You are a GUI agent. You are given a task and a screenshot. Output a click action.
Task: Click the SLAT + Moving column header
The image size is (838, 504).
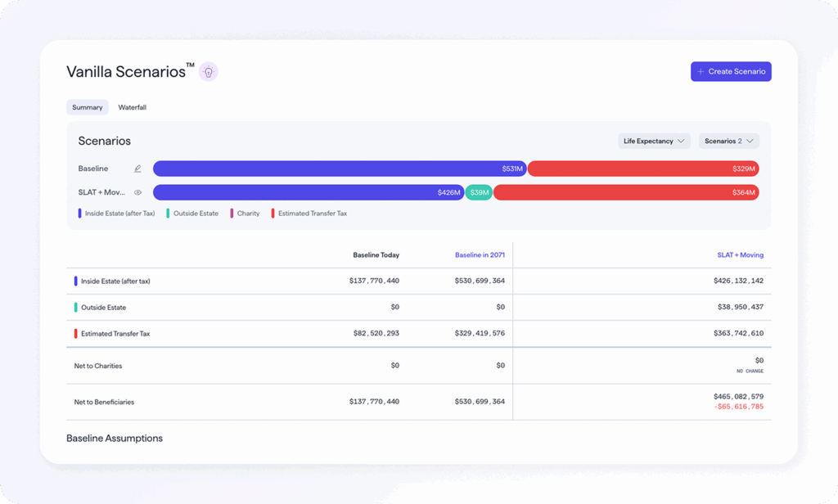740,255
